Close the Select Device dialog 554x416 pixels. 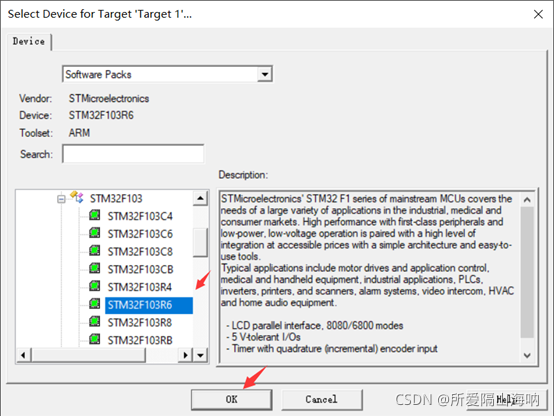[x=538, y=14]
